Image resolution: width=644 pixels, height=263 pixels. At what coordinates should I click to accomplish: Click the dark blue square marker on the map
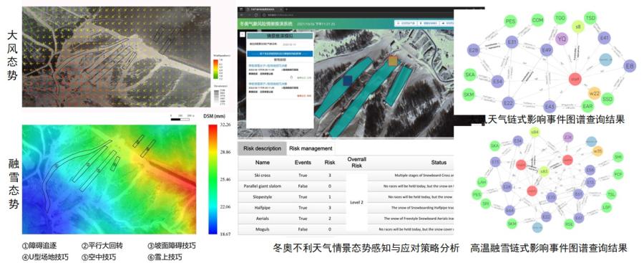pyautogui.click(x=348, y=81)
